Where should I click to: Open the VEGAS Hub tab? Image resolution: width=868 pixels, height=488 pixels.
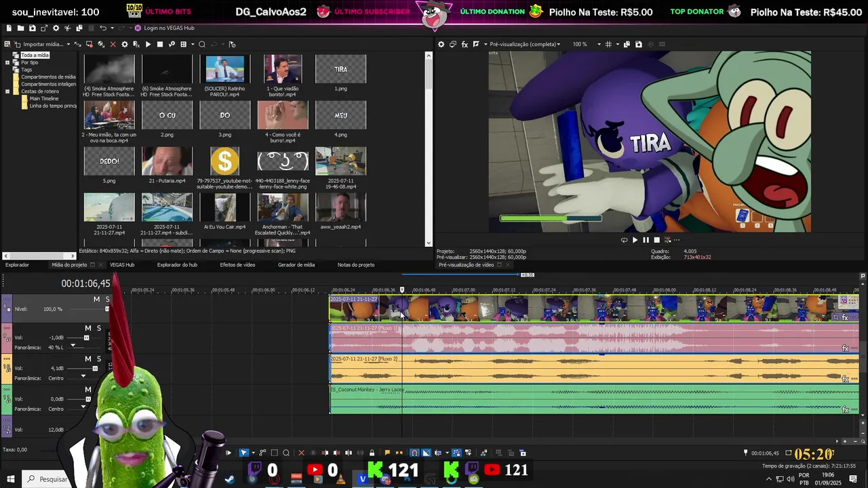coord(122,265)
